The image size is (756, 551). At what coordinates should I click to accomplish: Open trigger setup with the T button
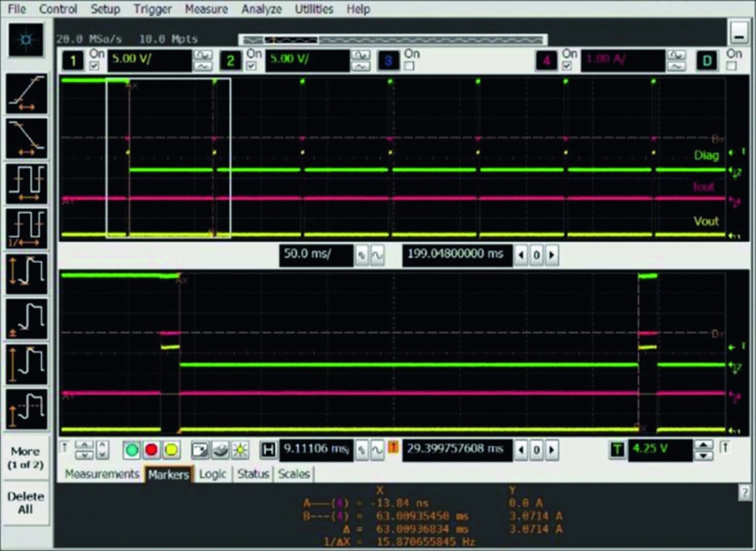[617, 450]
